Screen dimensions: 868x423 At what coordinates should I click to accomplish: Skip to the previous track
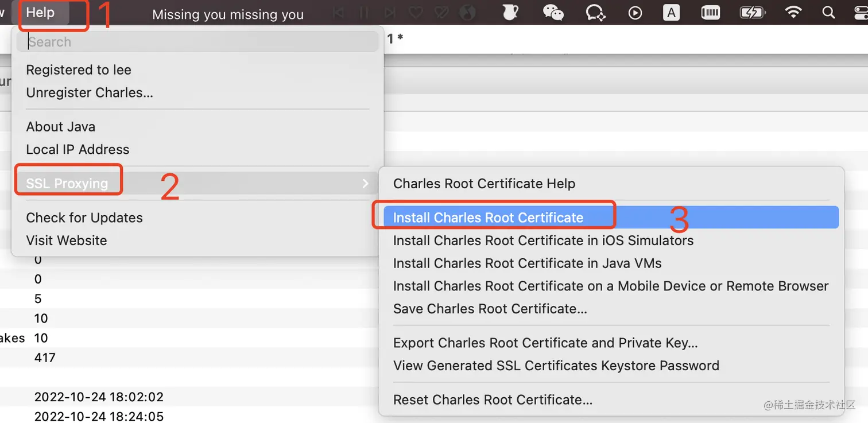coord(339,13)
